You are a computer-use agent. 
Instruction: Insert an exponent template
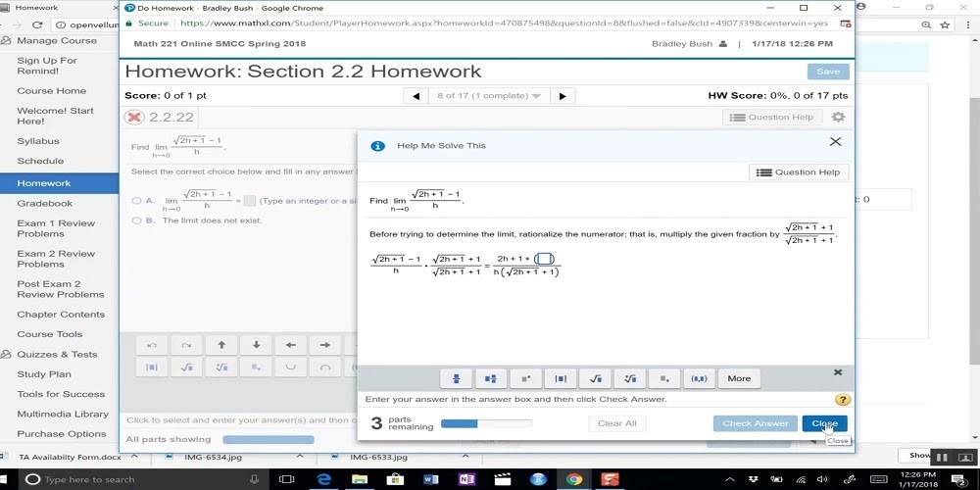click(525, 378)
